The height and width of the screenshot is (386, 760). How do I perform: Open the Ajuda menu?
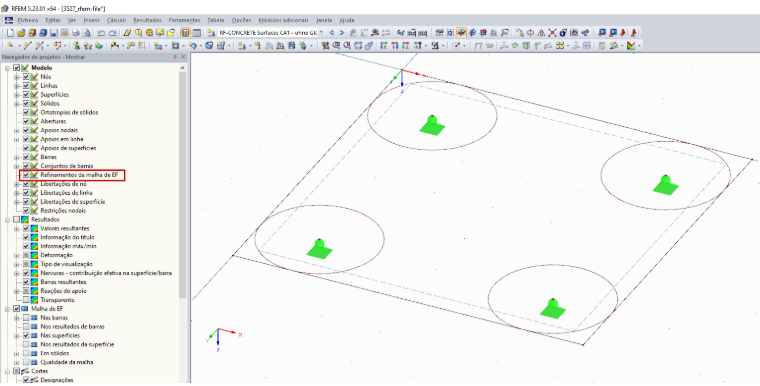(x=347, y=20)
